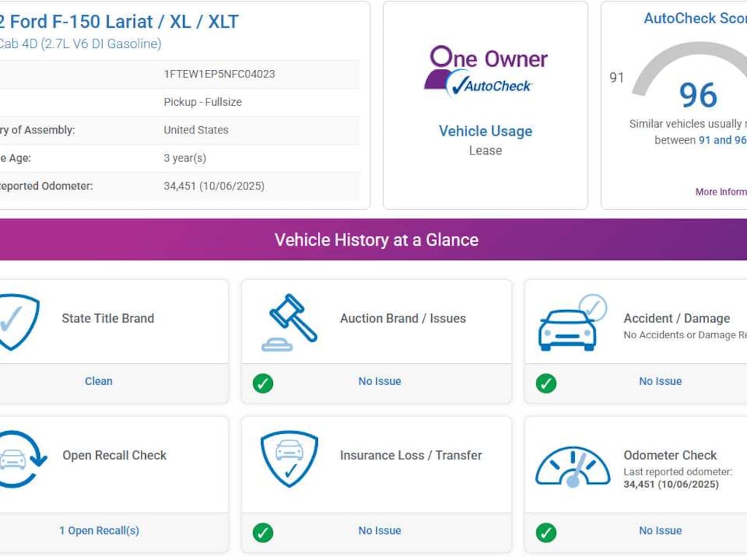Select No Issue under Odometer Check

[x=660, y=531]
